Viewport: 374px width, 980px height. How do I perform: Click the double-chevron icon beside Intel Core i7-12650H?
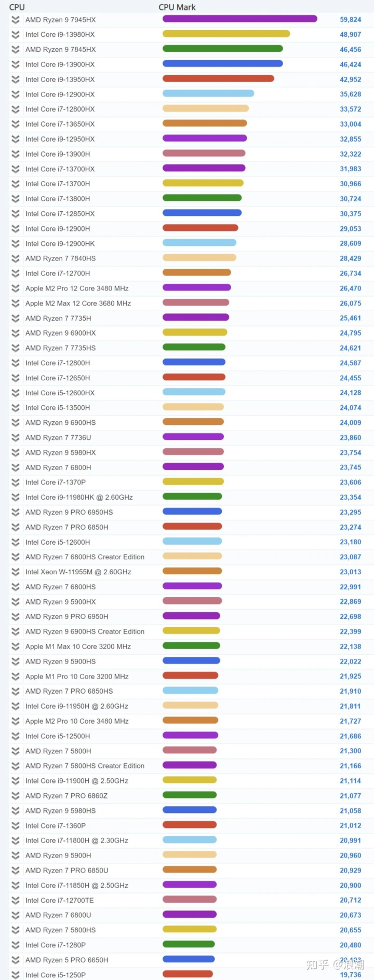[16, 378]
